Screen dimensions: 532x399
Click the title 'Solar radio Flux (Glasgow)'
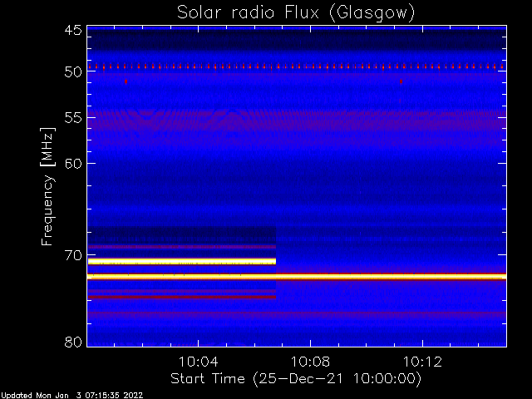click(296, 13)
